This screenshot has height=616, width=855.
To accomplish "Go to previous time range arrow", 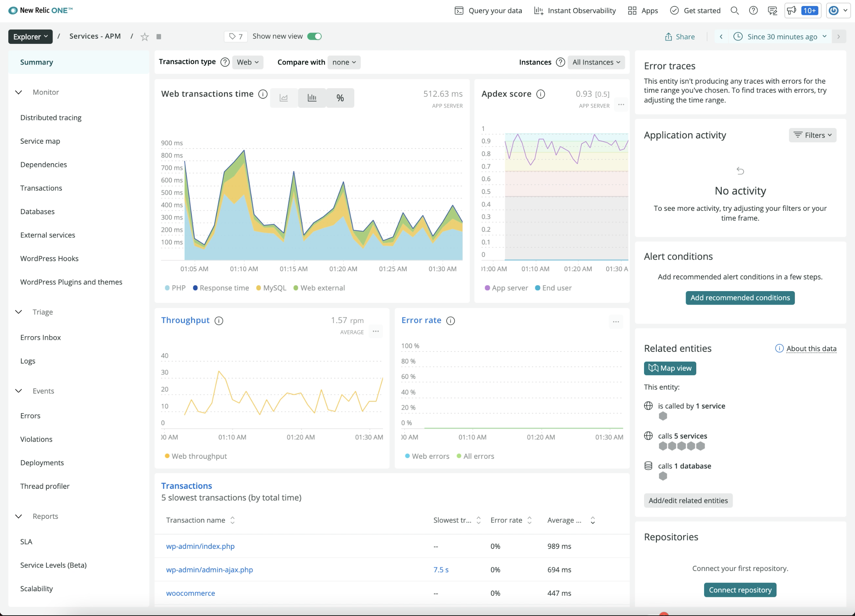I will tap(721, 36).
